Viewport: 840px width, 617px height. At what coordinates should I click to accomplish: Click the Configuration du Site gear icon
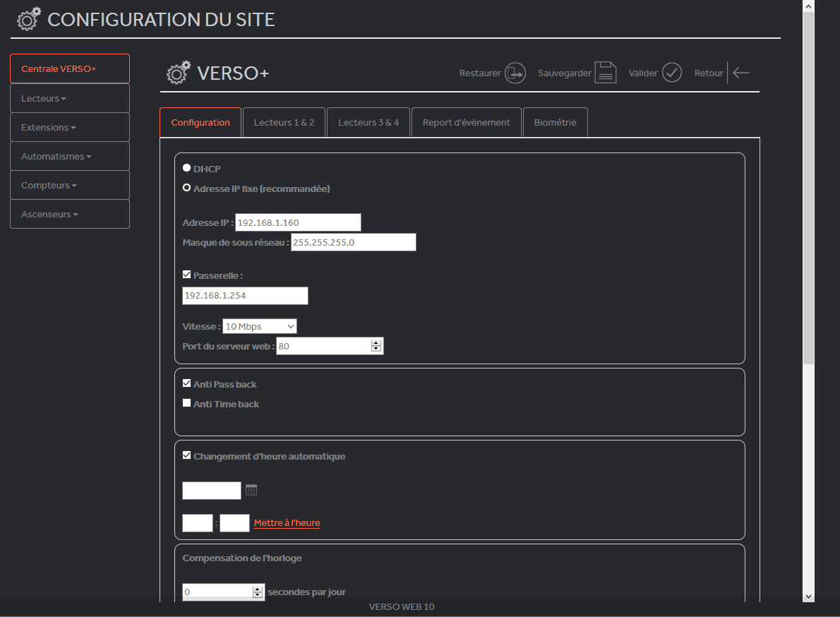(28, 19)
